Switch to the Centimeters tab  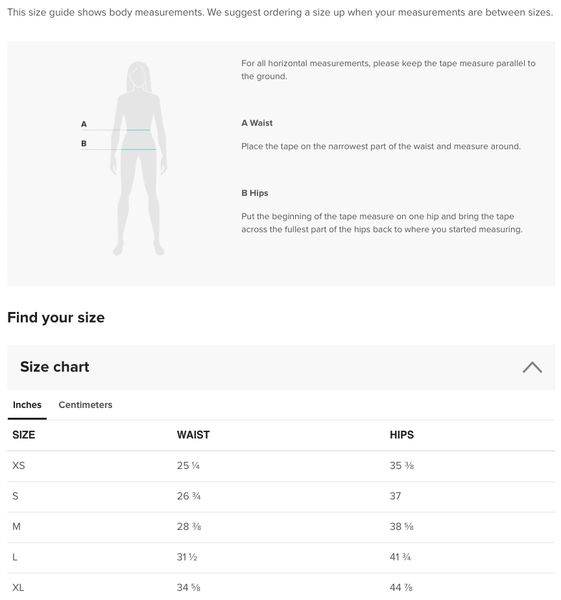85,405
